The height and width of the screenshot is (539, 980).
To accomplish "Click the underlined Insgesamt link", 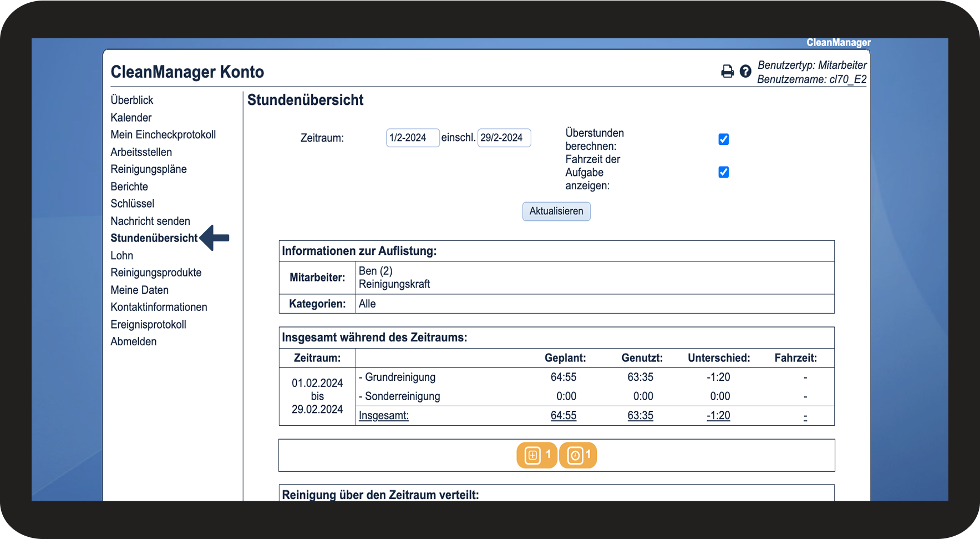I will click(x=383, y=415).
